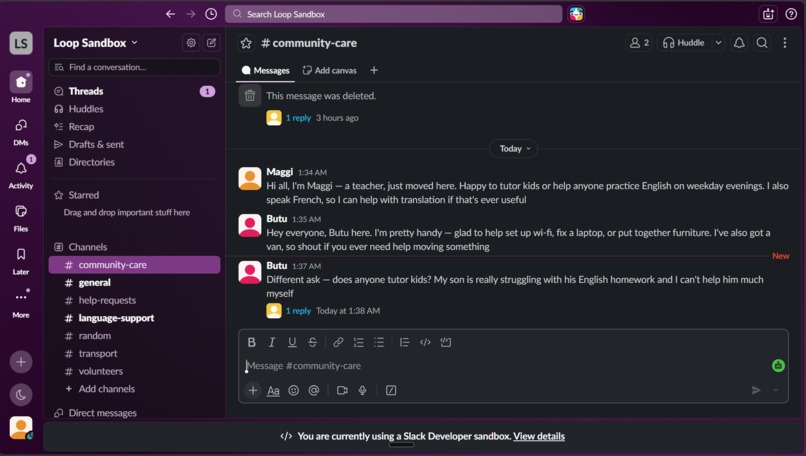Screen dimensions: 806x456
Task: Toggle underline formatting
Action: pos(292,342)
